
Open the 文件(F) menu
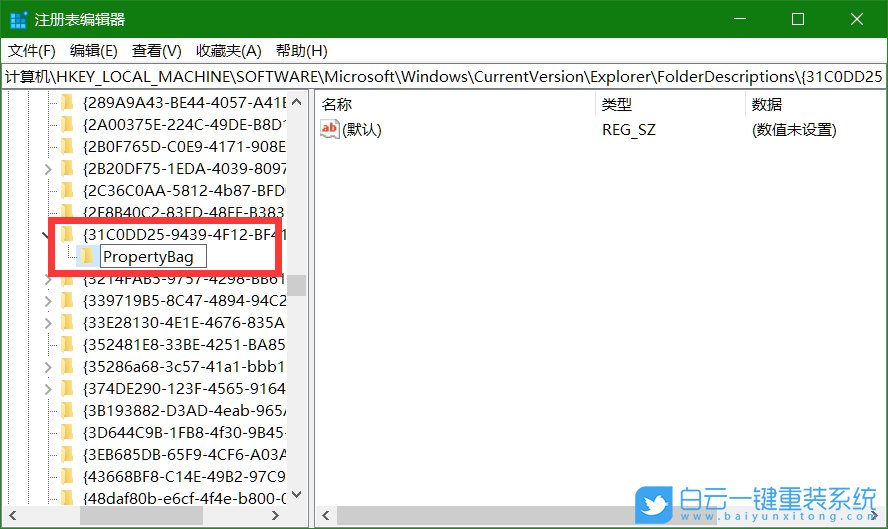[32, 51]
